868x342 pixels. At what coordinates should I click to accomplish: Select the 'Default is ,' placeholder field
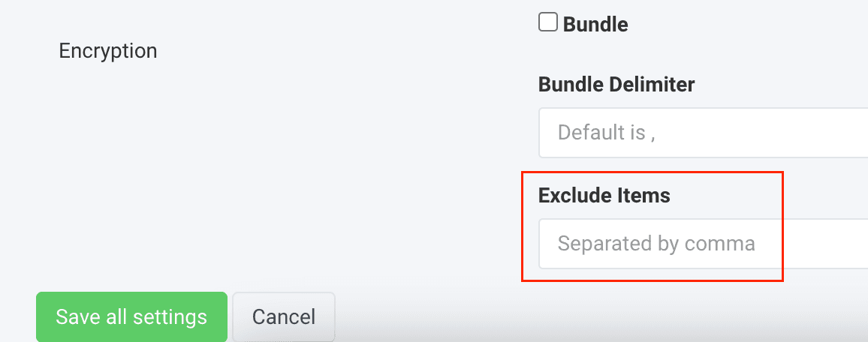(703, 133)
